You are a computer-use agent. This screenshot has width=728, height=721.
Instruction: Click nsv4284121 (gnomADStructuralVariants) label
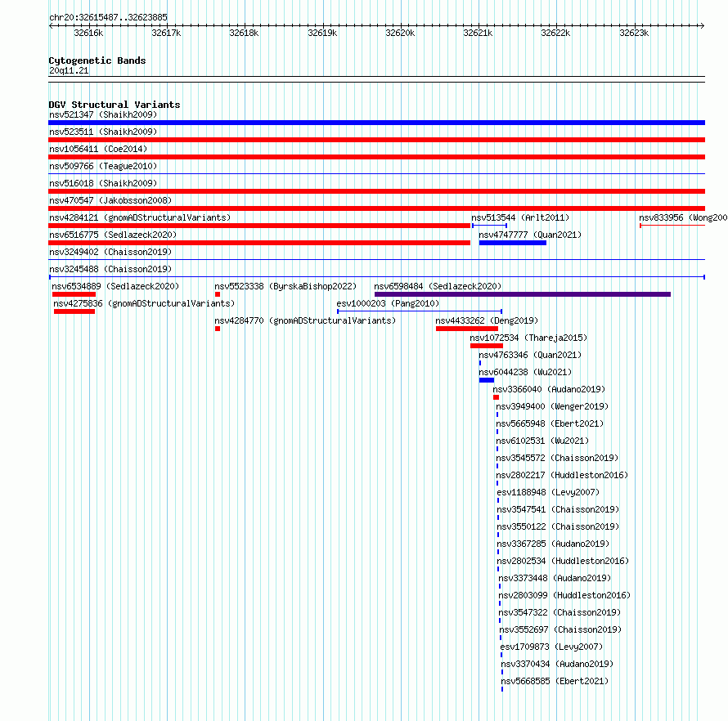(140, 217)
